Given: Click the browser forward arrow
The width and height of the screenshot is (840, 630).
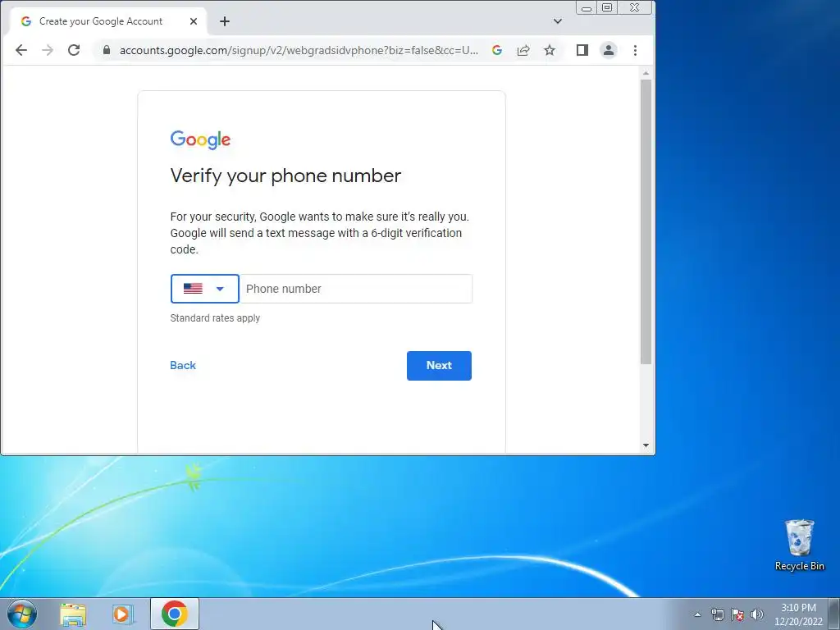Looking at the screenshot, I should click(48, 50).
